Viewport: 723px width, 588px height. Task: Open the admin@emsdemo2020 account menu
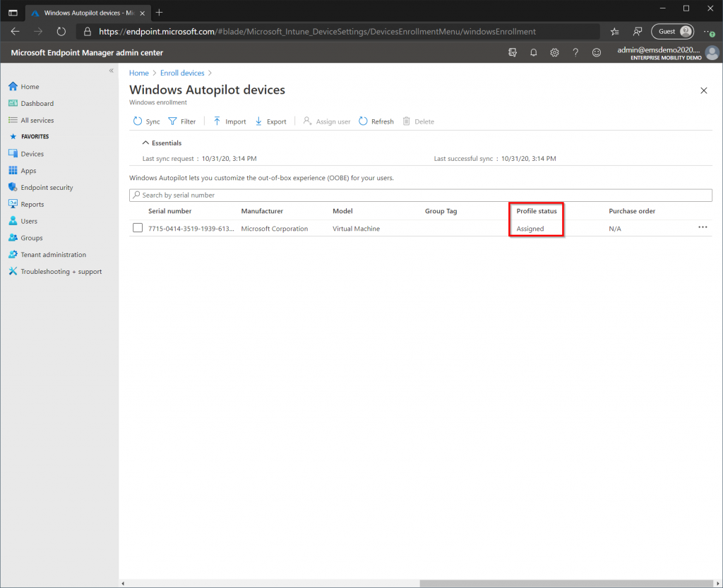668,52
